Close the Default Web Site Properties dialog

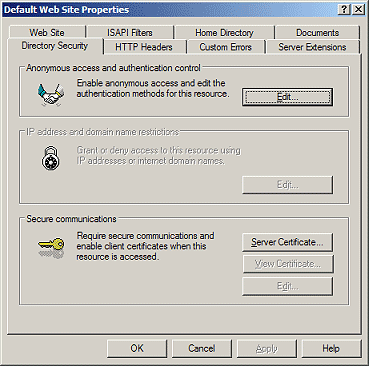(x=358, y=9)
